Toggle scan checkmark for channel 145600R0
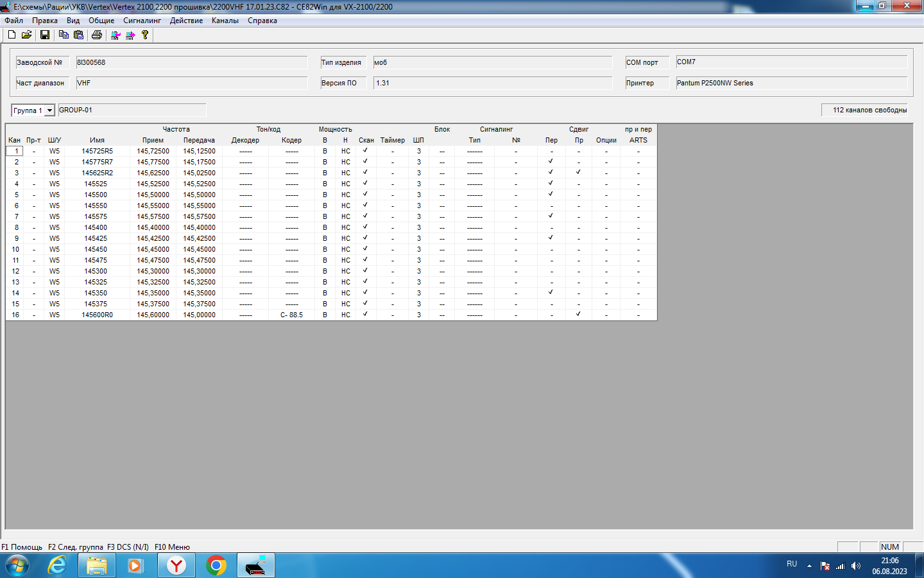The width and height of the screenshot is (924, 578). point(365,315)
